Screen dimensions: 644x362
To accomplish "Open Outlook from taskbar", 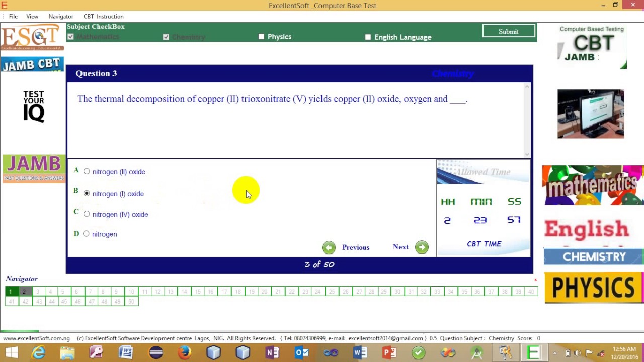I will 302,353.
